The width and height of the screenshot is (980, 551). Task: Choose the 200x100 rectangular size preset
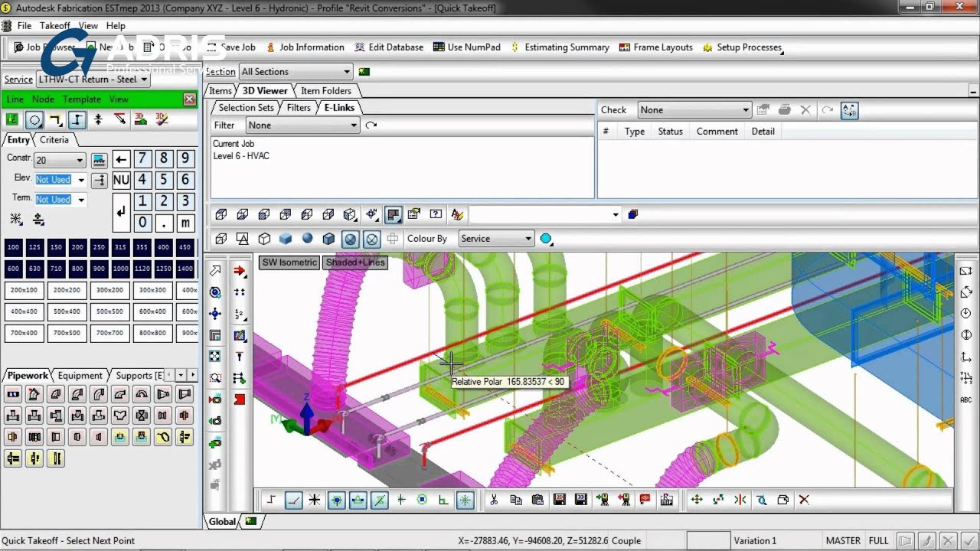pyautogui.click(x=24, y=290)
